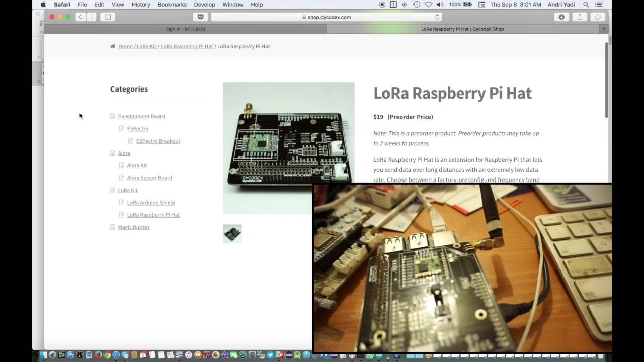644x362 pixels.
Task: Launch Google Chrome from the Dock
Action: [107, 355]
